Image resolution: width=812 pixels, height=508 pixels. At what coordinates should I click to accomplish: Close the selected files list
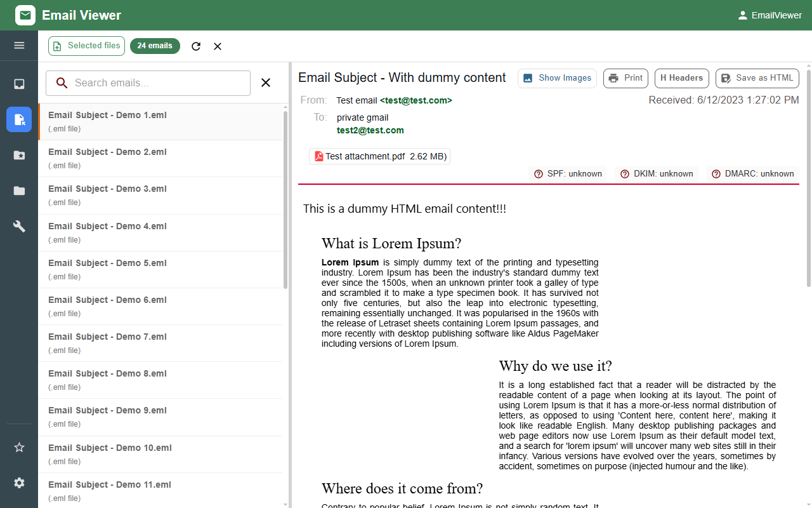pyautogui.click(x=218, y=46)
